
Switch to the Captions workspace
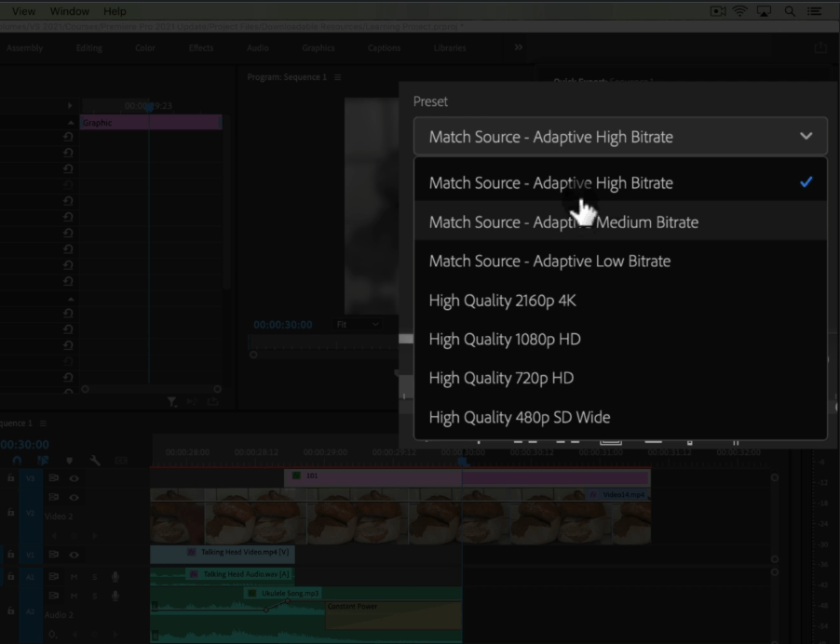tap(384, 47)
